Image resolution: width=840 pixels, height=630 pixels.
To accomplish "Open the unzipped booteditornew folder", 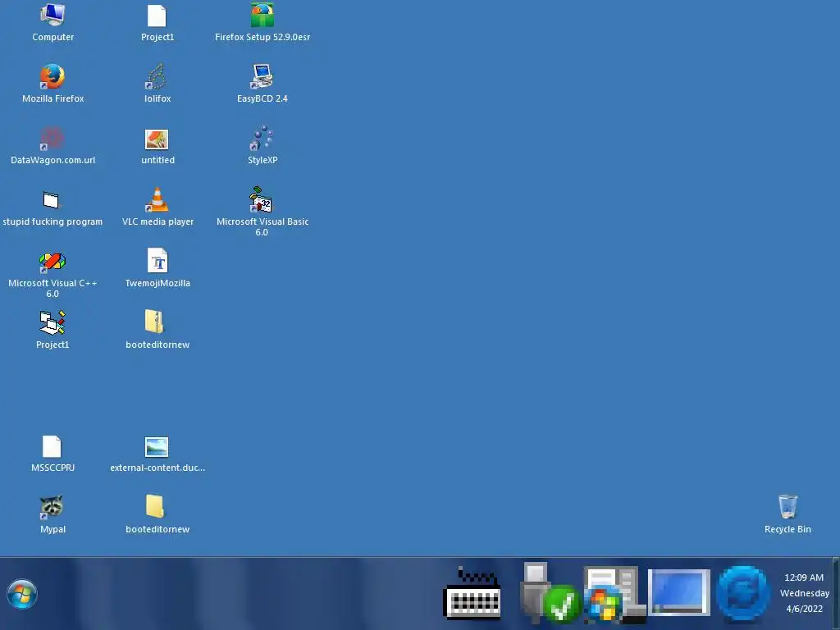I will tap(157, 514).
